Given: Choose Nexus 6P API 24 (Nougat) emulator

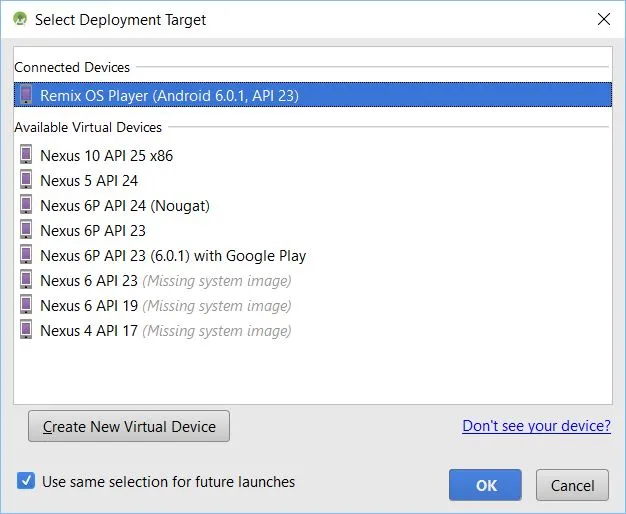Looking at the screenshot, I should (x=125, y=206).
